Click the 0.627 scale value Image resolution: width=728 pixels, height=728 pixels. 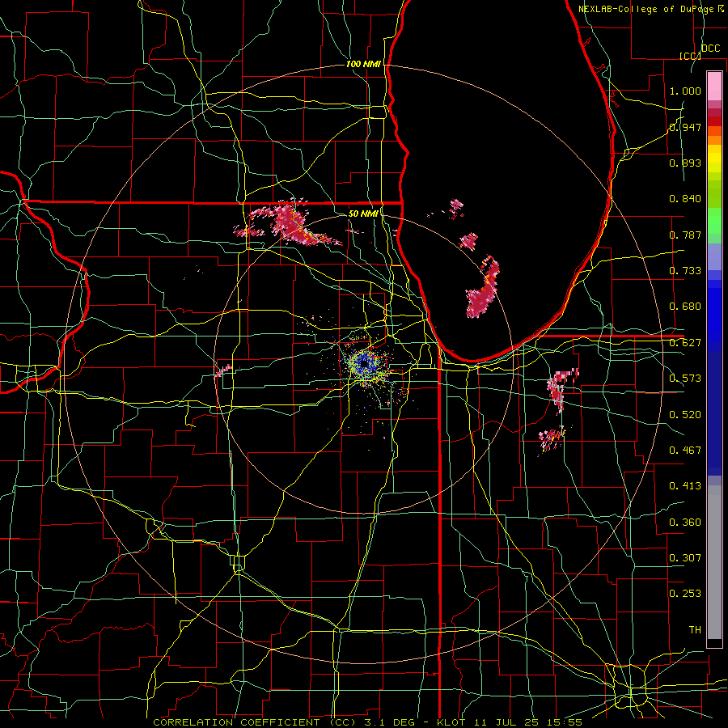(x=685, y=343)
